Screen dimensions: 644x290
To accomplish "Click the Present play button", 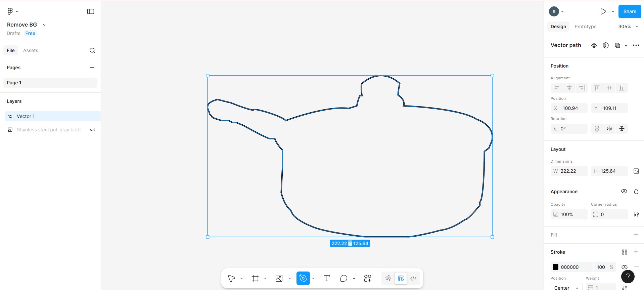I will [x=603, y=11].
